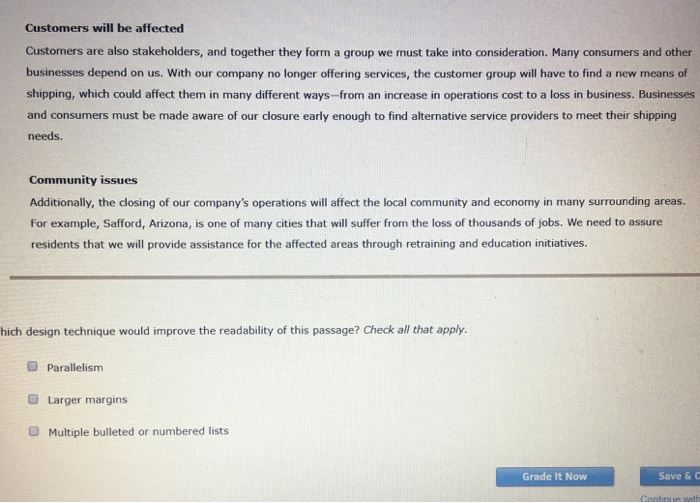The image size is (700, 503).
Task: Click the horizontal divider below the passage
Action: pos(355,277)
